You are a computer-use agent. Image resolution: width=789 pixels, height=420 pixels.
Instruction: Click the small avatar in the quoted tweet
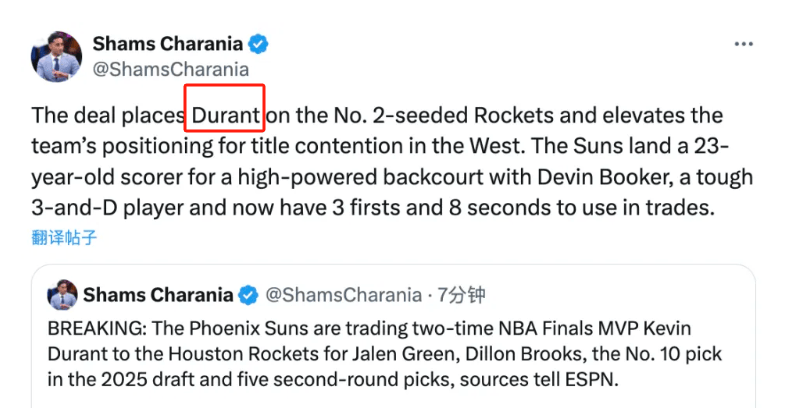click(x=63, y=295)
